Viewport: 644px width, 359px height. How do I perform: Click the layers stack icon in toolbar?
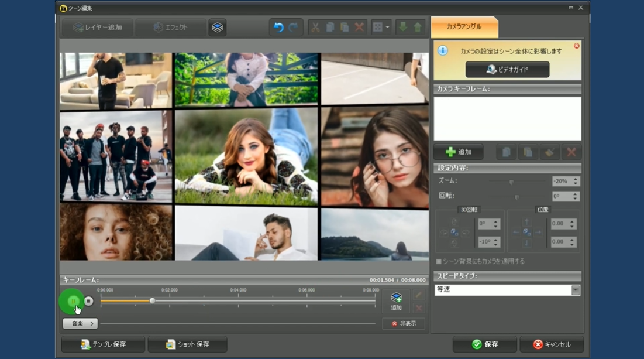click(x=218, y=28)
